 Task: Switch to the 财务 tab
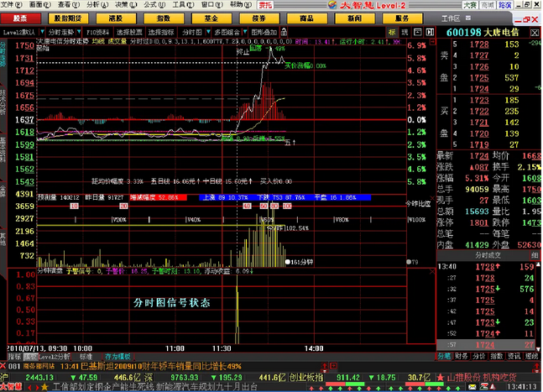[x=462, y=357]
